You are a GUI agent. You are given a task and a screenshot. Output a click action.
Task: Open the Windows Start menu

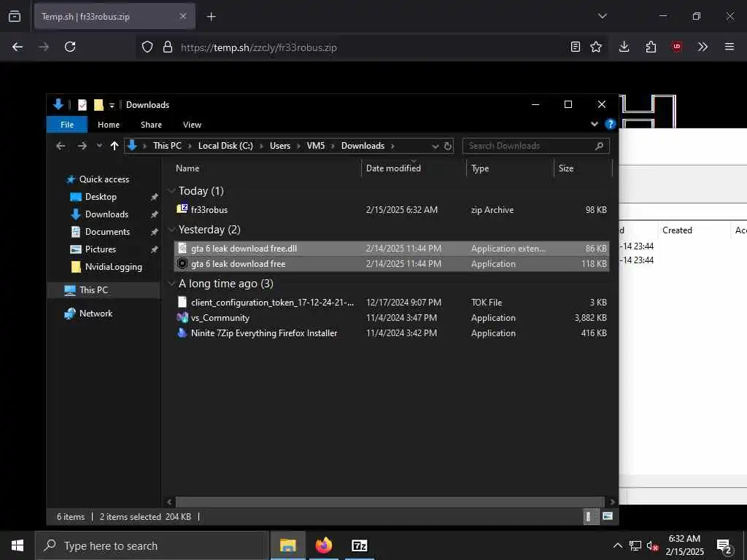(18, 545)
